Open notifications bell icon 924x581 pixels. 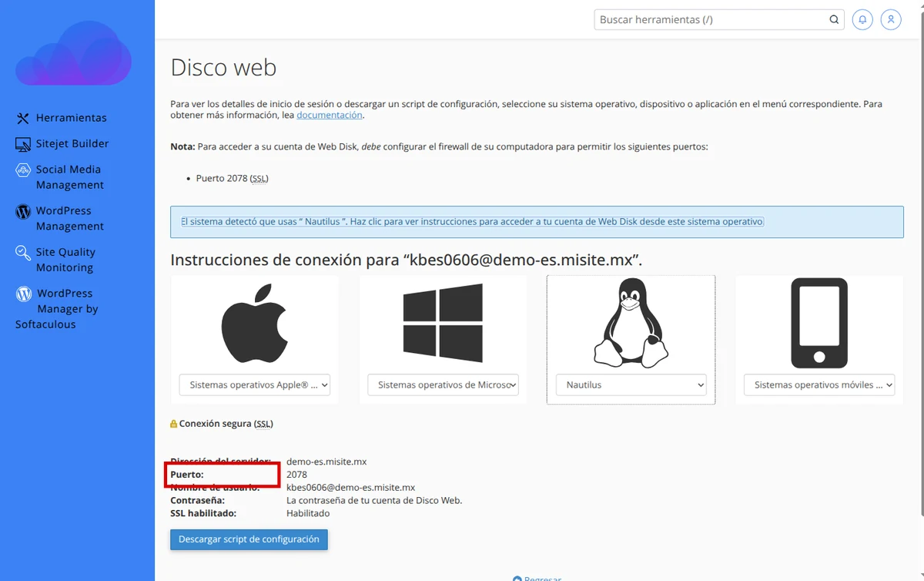point(862,19)
